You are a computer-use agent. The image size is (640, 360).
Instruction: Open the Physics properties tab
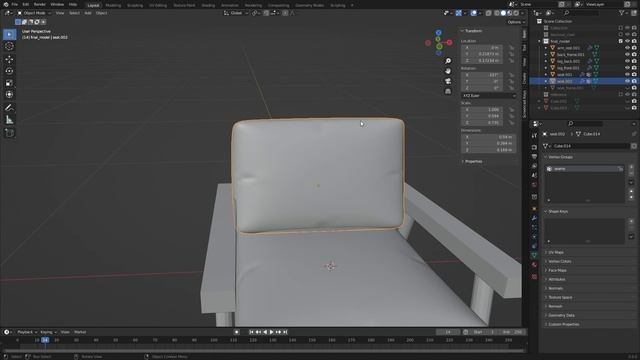(534, 237)
